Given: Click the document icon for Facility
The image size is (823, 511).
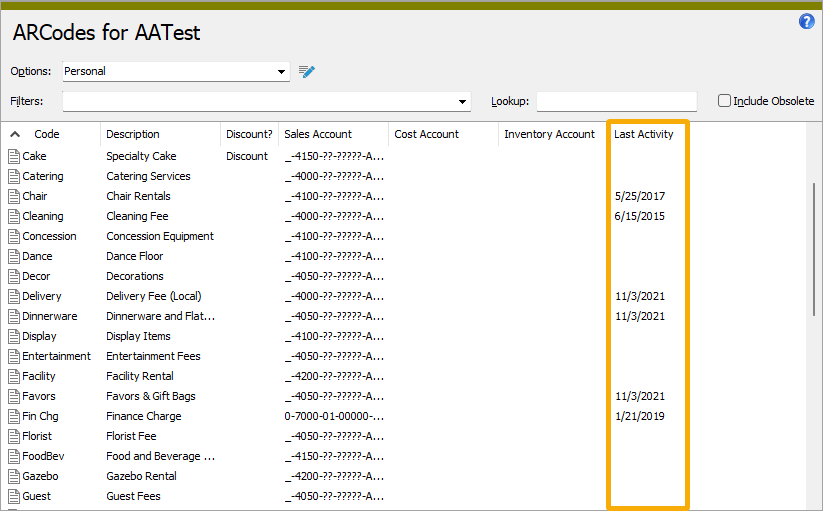Looking at the screenshot, I should [x=14, y=376].
